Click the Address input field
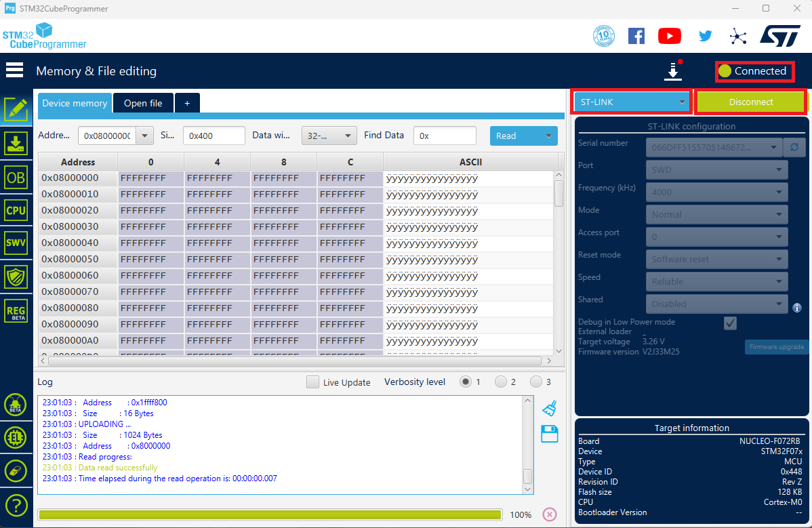 (107, 136)
